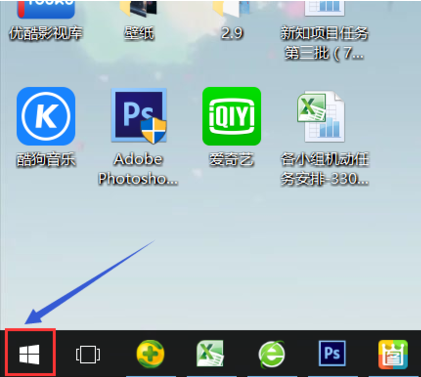Viewport: 421px width, 377px height.
Task: Switch to Excel in the taskbar
Action: (x=210, y=353)
